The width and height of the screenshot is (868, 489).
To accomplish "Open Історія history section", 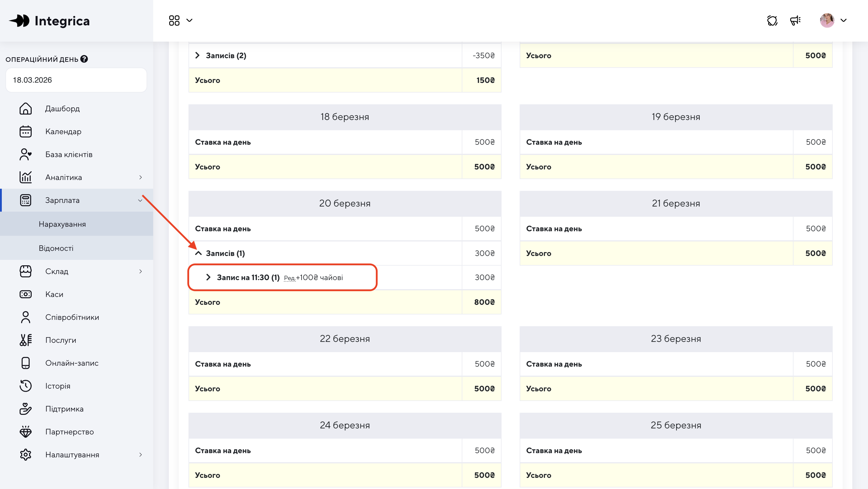I will [58, 386].
